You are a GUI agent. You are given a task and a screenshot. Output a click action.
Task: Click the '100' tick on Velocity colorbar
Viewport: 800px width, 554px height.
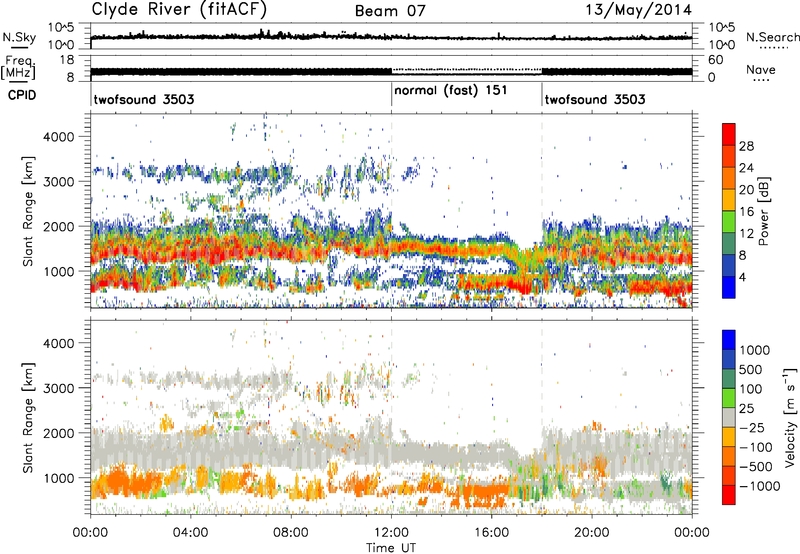751,389
